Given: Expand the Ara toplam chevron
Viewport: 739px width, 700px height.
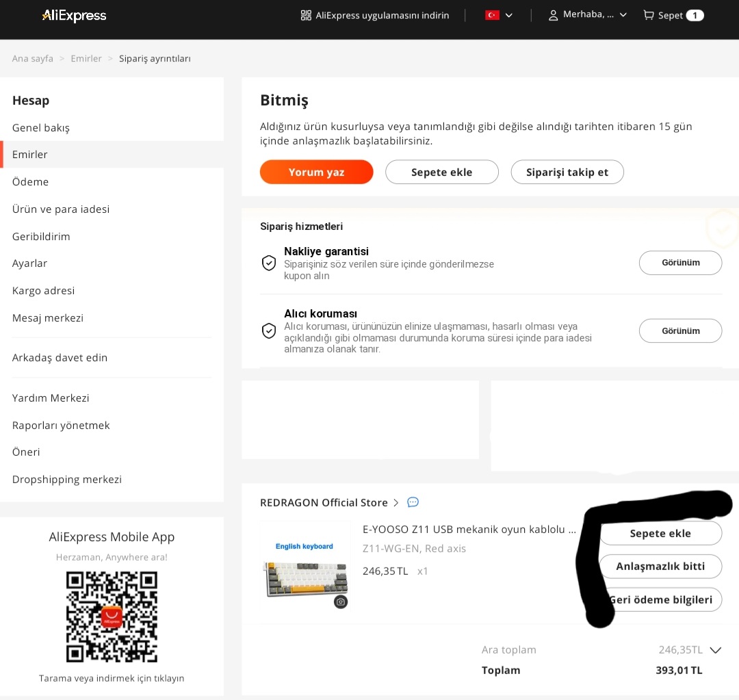Looking at the screenshot, I should point(716,650).
